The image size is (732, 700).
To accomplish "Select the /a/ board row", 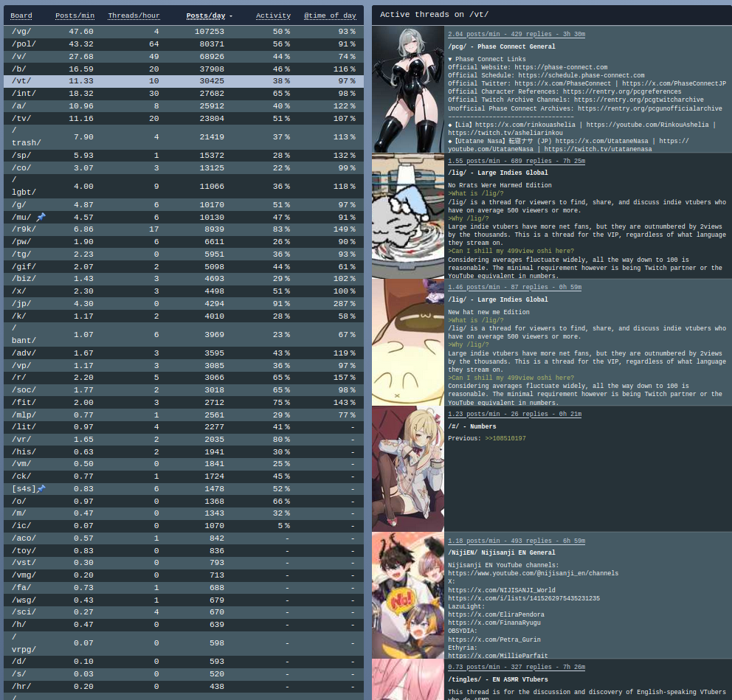I will (x=184, y=106).
